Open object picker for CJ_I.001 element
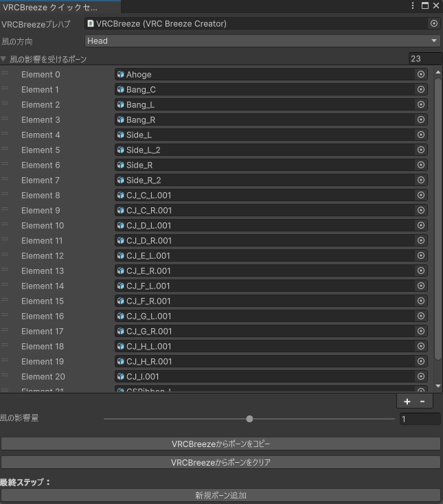 tap(421, 376)
